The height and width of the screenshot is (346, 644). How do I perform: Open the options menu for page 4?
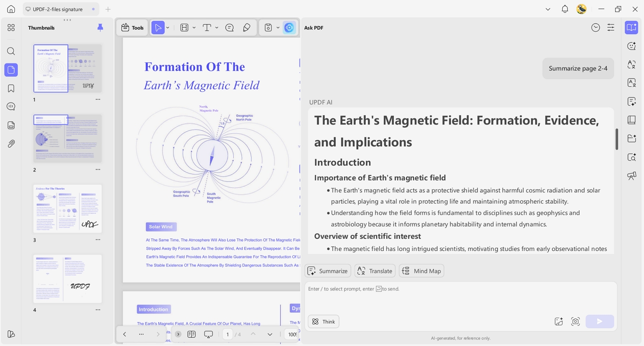tap(98, 310)
